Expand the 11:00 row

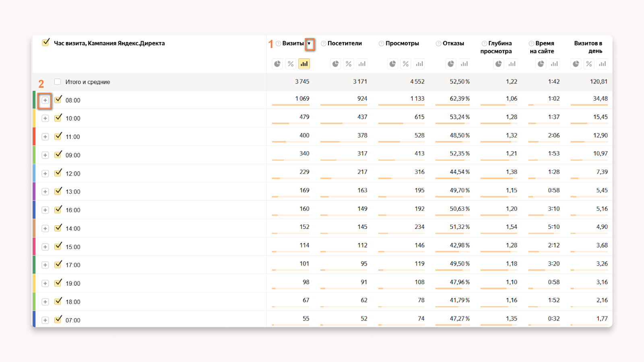45,137
